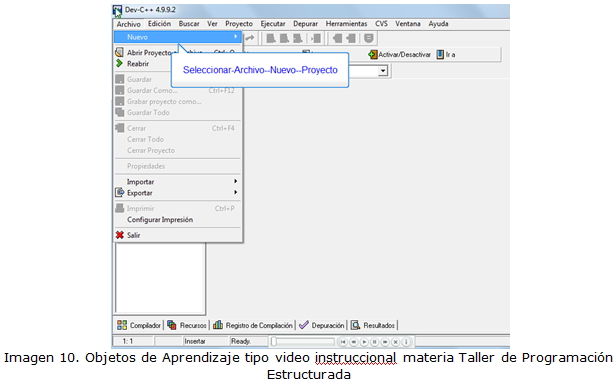Click the Ir a bookmark button
Screen dimensions: 616x384
coord(446,55)
